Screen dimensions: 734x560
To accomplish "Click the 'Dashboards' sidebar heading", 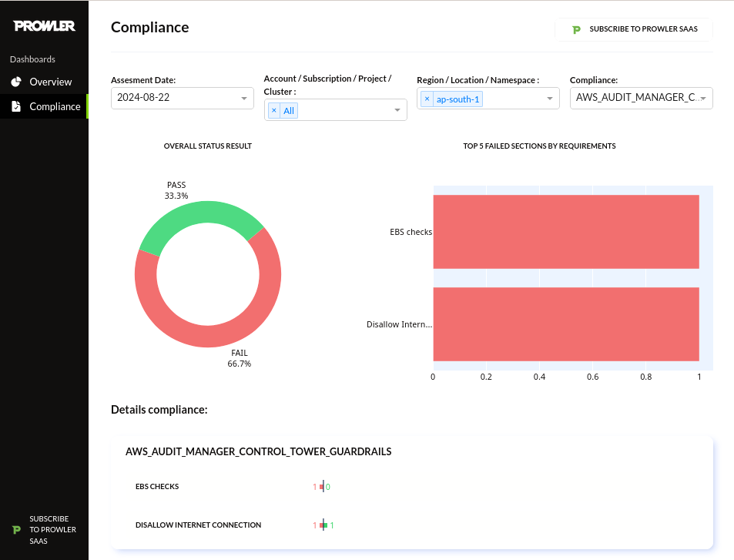I will 32,59.
